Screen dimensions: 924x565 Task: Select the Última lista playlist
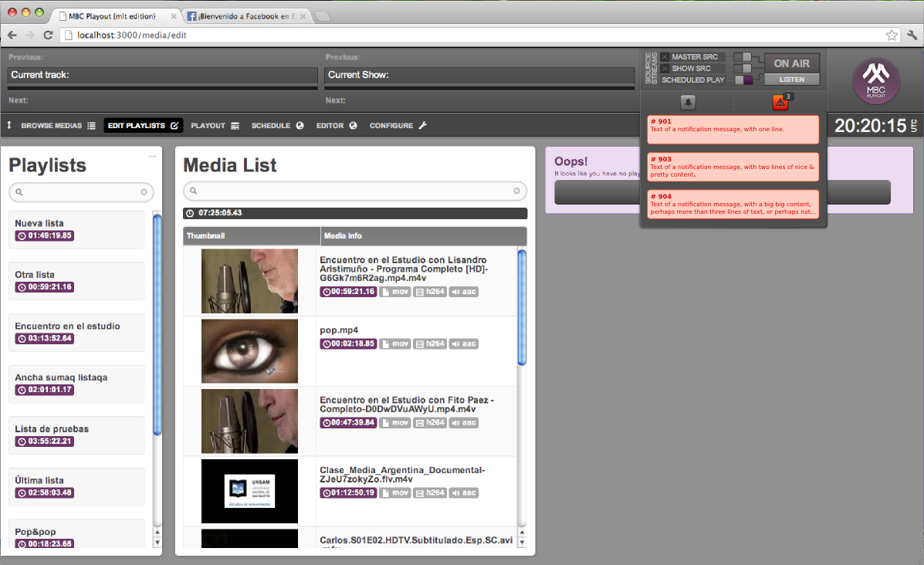[76, 486]
